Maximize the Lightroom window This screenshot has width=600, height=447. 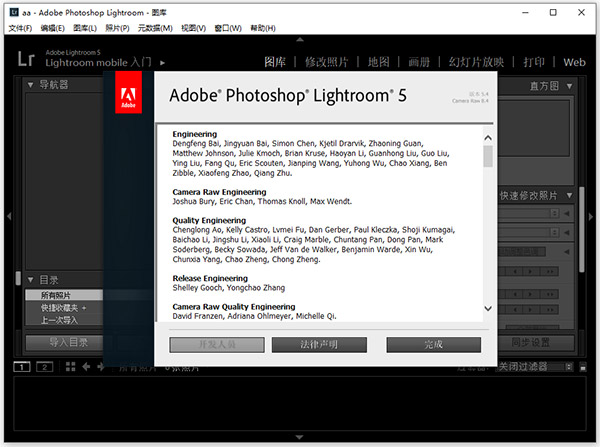point(553,13)
